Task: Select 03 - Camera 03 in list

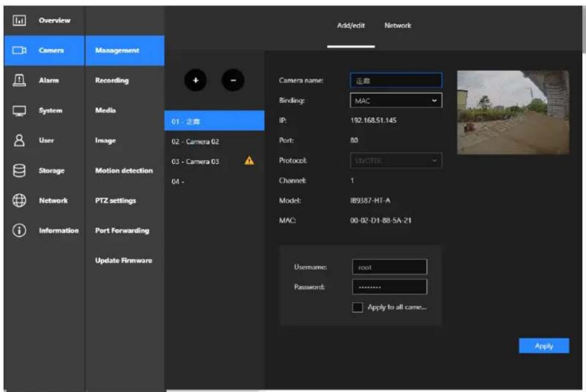Action: click(x=214, y=162)
